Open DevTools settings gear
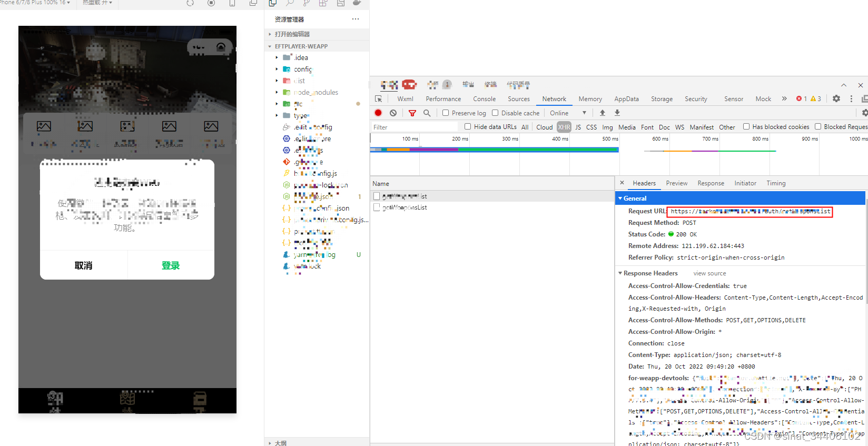This screenshot has height=446, width=868. 836,98
